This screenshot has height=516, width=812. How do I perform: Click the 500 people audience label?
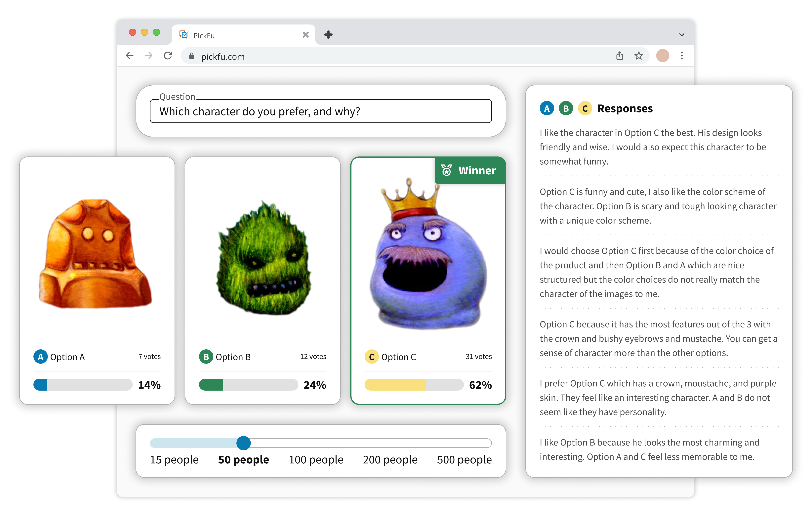464,460
